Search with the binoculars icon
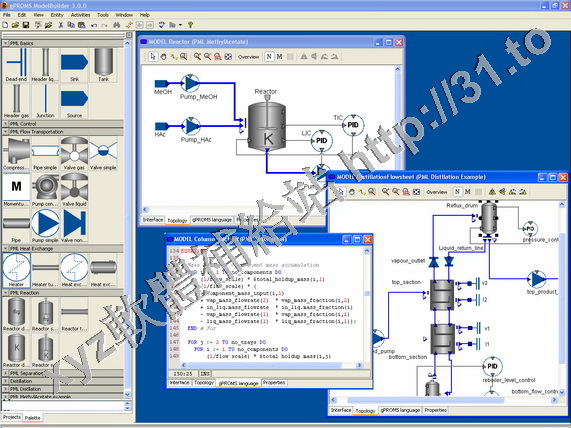Screen dimensions: 571x428 pyautogui.click(x=117, y=25)
